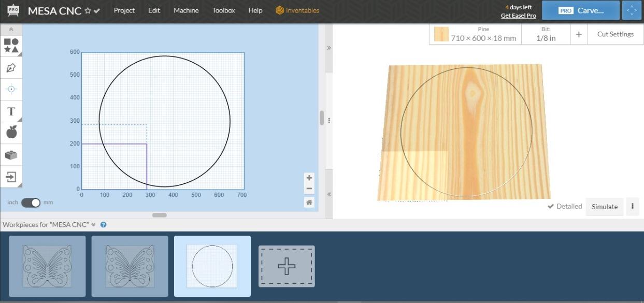Image resolution: width=644 pixels, height=303 pixels.
Task: Zoom in on the design canvas
Action: pyautogui.click(x=309, y=178)
